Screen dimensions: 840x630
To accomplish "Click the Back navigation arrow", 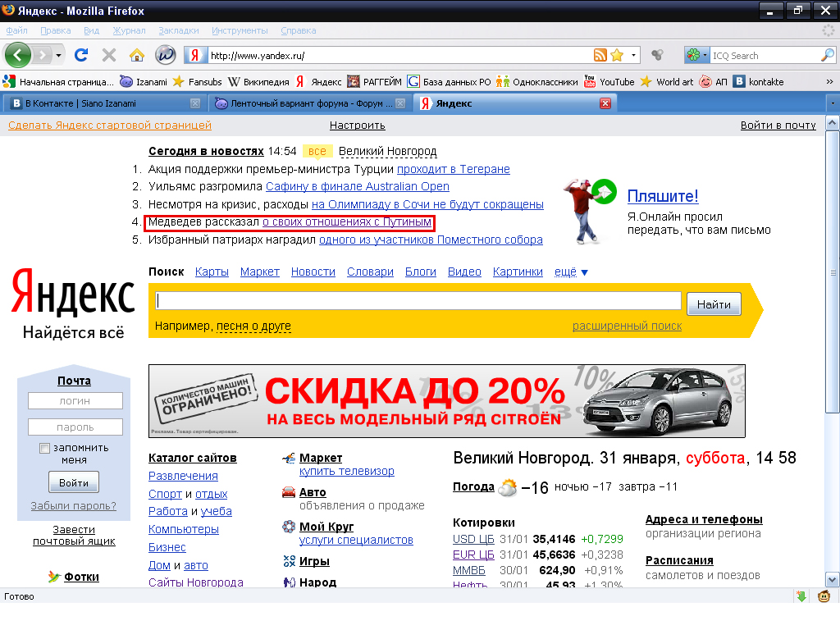I will [18, 55].
